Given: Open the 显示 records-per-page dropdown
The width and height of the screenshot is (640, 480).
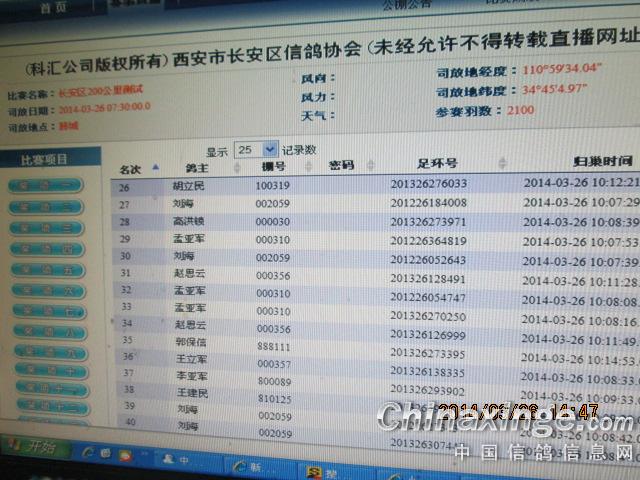Looking at the screenshot, I should pos(250,149).
